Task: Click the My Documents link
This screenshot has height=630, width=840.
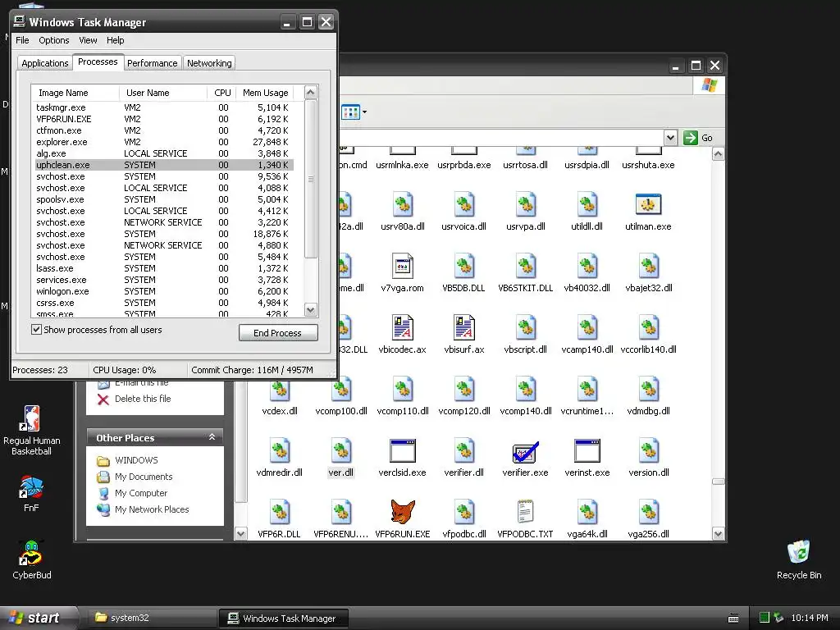Action: pyautogui.click(x=144, y=477)
